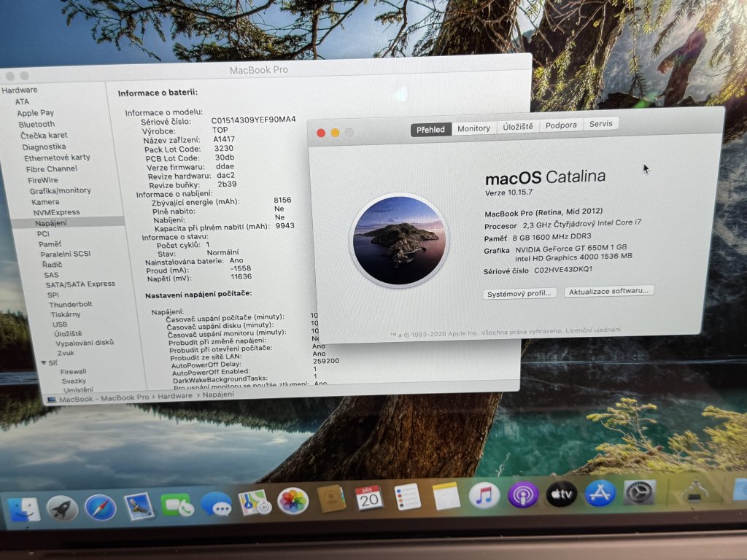The image size is (747, 560).
Task: Open Finder from the Dock
Action: point(23,510)
